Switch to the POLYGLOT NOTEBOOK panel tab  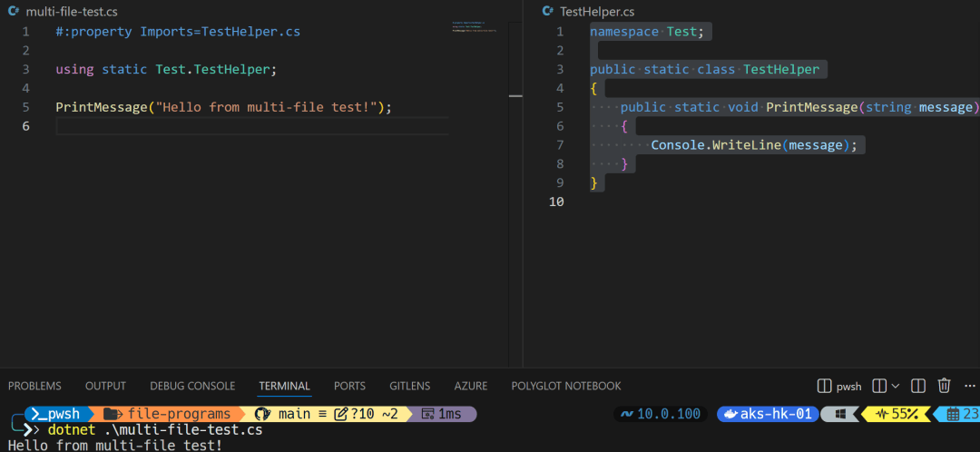tap(566, 386)
